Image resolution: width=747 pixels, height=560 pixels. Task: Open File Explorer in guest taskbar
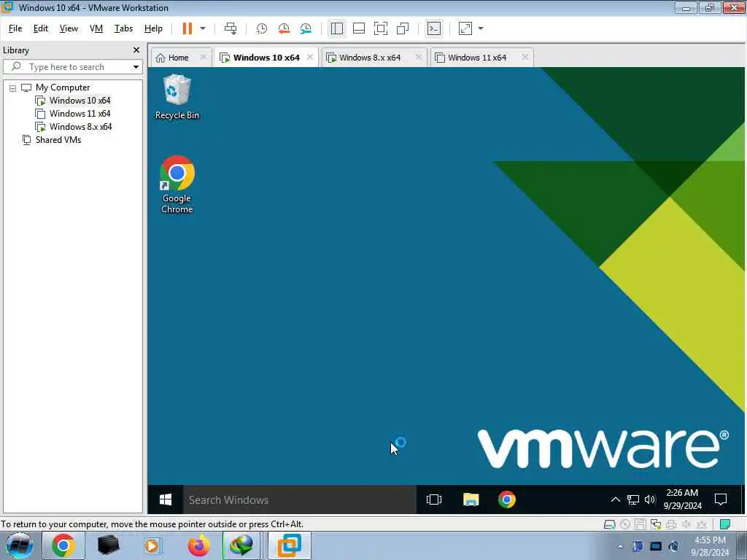471,499
